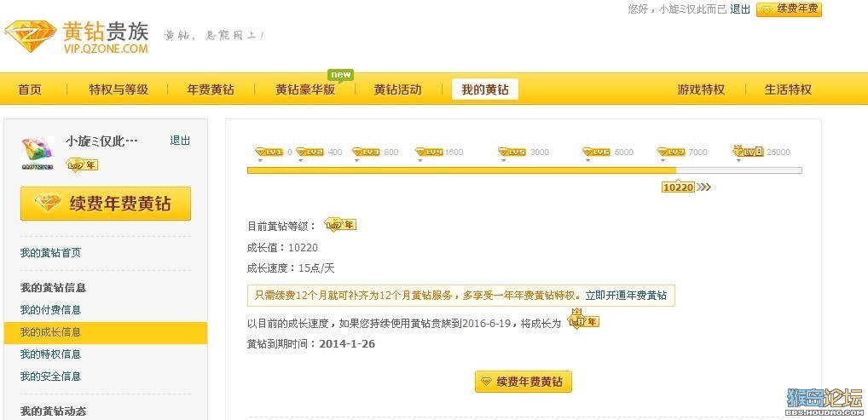868x420 pixels.
Task: Click 退出 link in the sidebar profile
Action: click(x=180, y=141)
